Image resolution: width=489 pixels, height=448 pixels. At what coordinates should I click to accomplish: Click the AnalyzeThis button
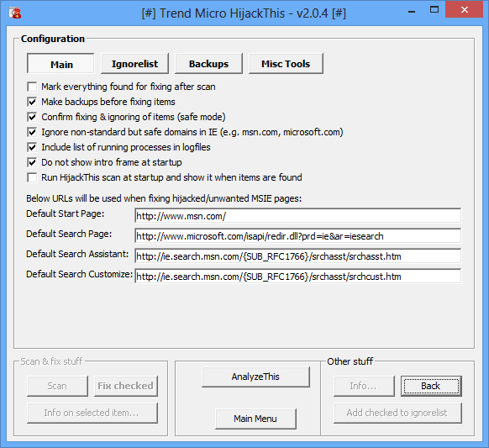255,377
